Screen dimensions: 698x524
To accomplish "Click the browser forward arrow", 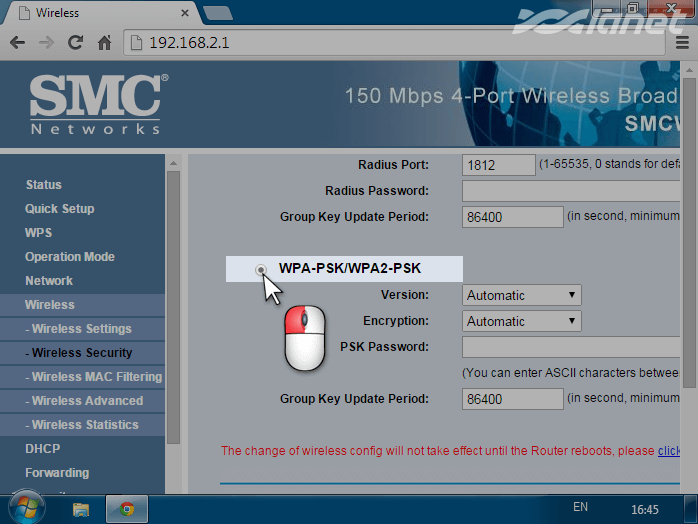I will 46,43.
